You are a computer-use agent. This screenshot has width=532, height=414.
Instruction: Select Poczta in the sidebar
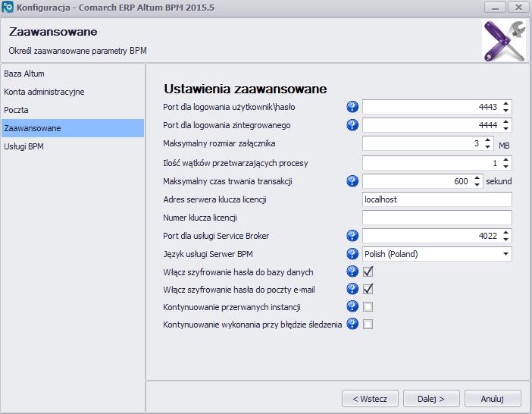click(73, 110)
